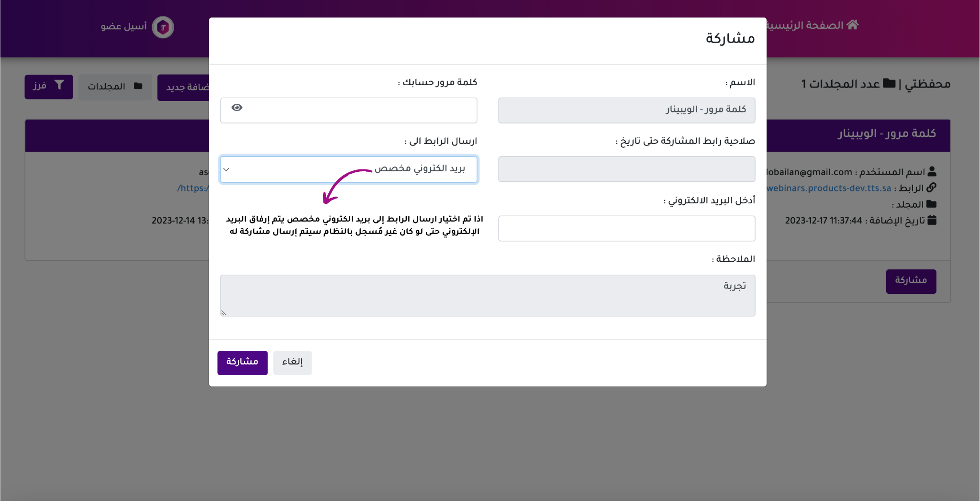Viewport: 980px width, 501px height.
Task: Open the webinars.products-dev.tts.sa link
Action: click(829, 188)
